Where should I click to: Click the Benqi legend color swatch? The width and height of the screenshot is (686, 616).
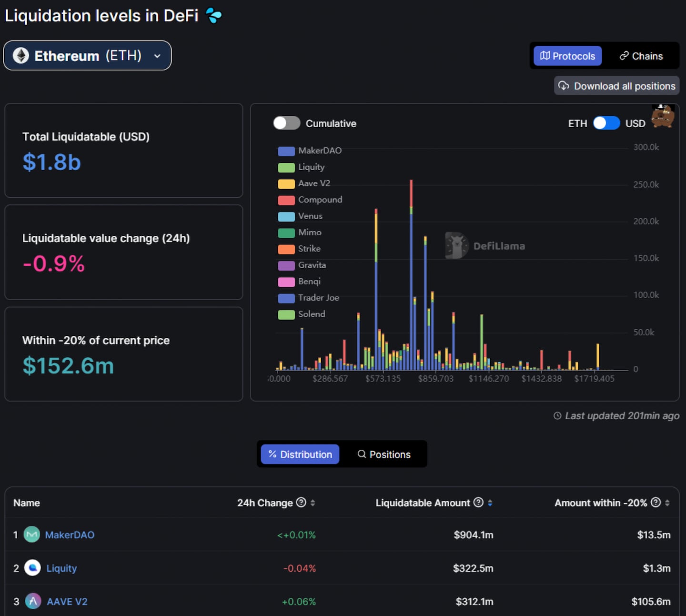click(286, 282)
